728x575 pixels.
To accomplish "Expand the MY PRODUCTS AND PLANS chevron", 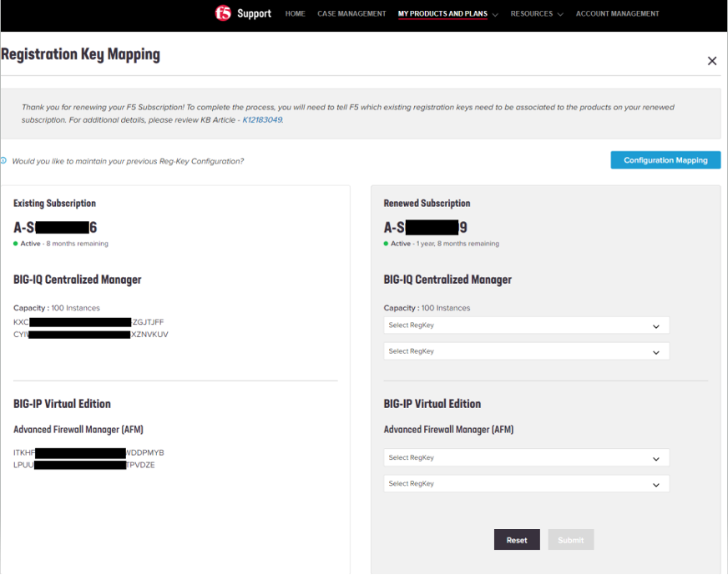I will tap(495, 15).
